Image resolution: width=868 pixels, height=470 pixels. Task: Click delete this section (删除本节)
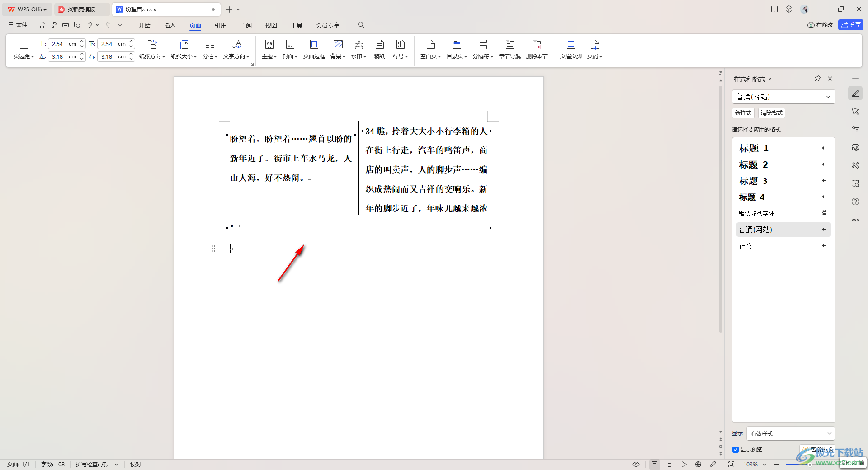[x=537, y=49]
